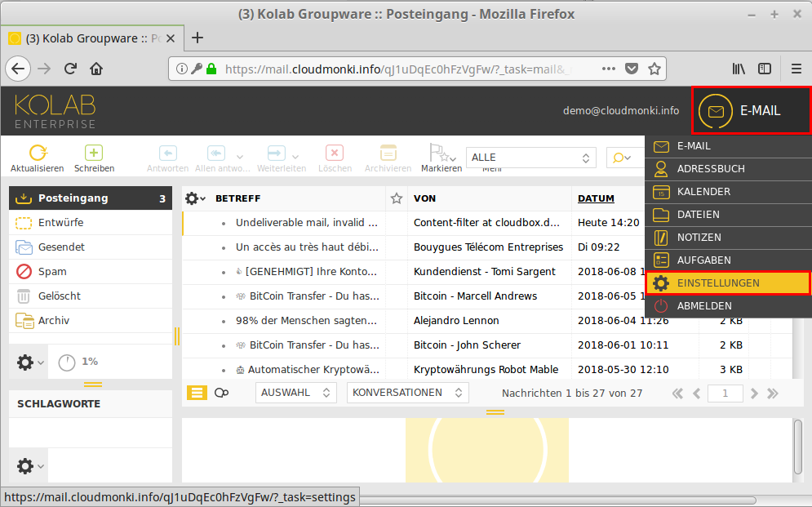Image resolution: width=812 pixels, height=507 pixels.
Task: Click the Löschen delete icon
Action: (x=335, y=153)
